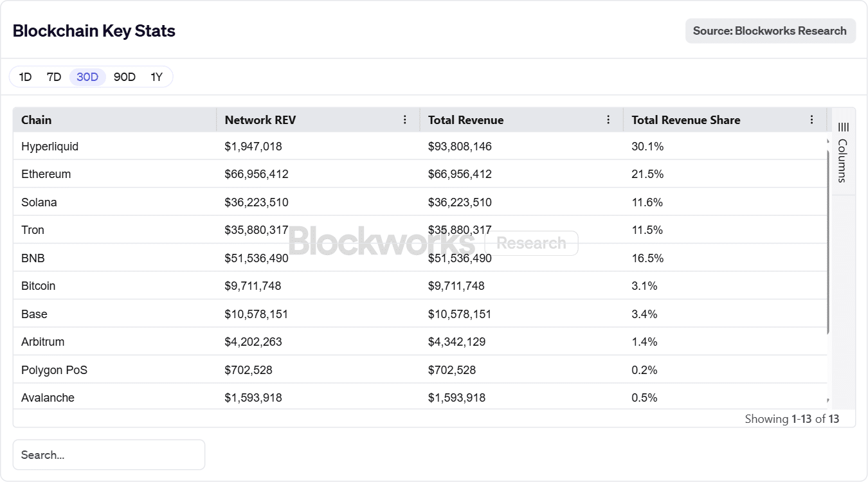Click the Columns panel bars icon
Image resolution: width=868 pixels, height=482 pixels.
pos(844,127)
